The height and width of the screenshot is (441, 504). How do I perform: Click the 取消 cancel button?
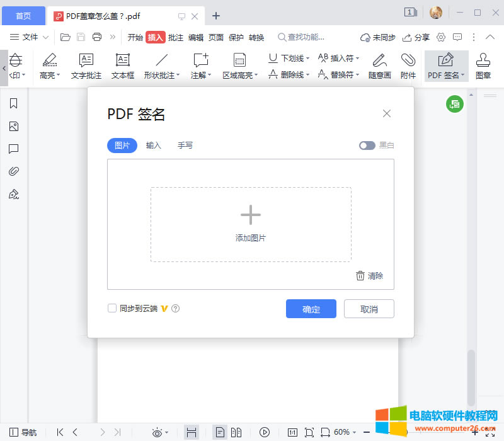click(369, 309)
